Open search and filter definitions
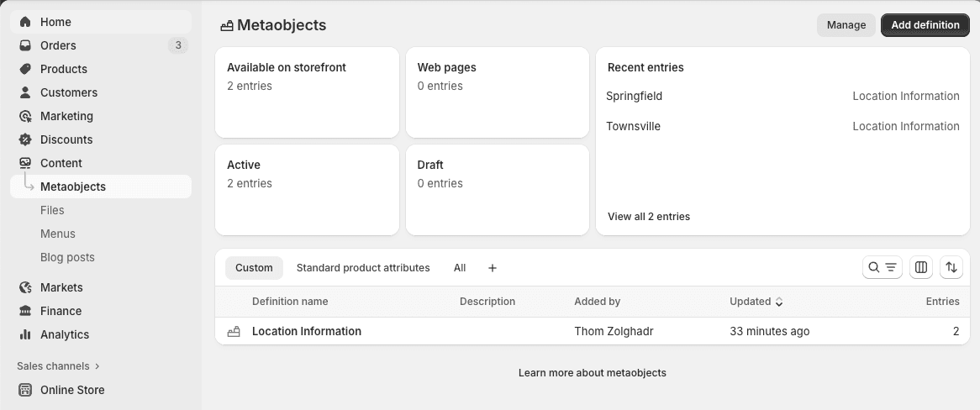980x410 pixels. click(882, 267)
